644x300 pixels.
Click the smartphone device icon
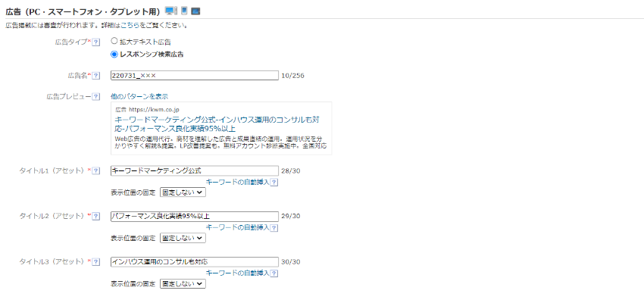(184, 11)
